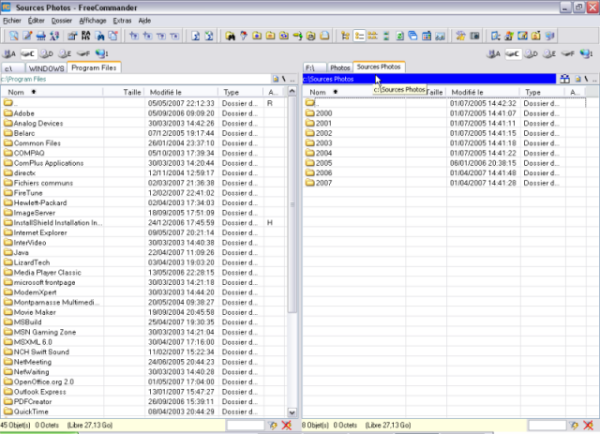Open the Fichier menu

tap(12, 21)
